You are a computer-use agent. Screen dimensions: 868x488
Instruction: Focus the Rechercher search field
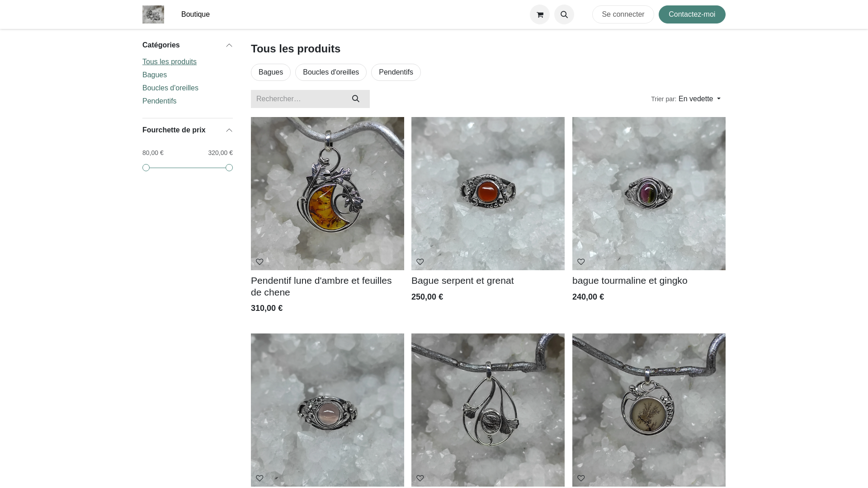297,99
